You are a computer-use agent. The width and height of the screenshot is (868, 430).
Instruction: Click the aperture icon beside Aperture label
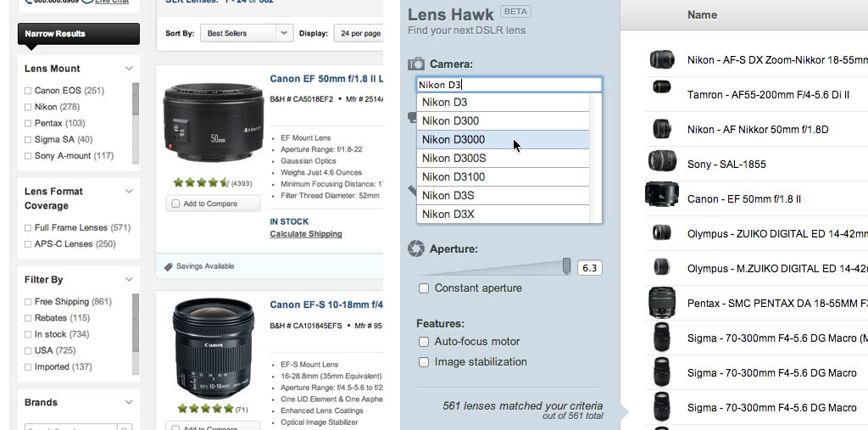pos(416,249)
